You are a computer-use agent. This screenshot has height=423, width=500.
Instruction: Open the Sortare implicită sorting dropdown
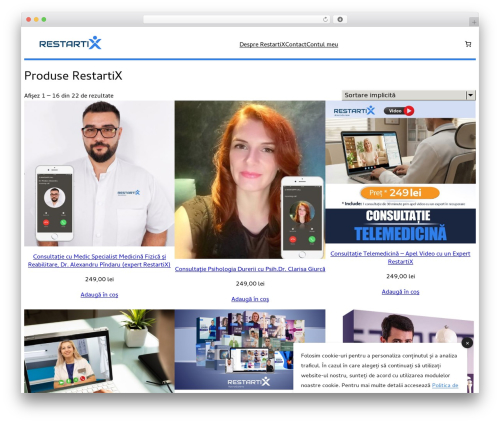(x=409, y=95)
